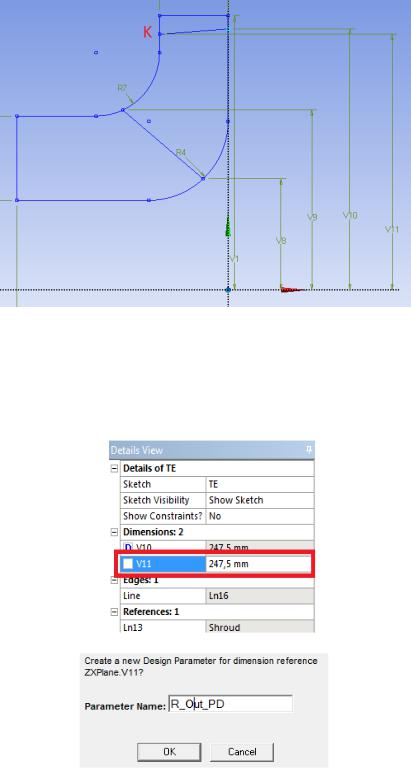Click the pin icon in Details View header
The width and height of the screenshot is (411, 768).
coord(309,450)
